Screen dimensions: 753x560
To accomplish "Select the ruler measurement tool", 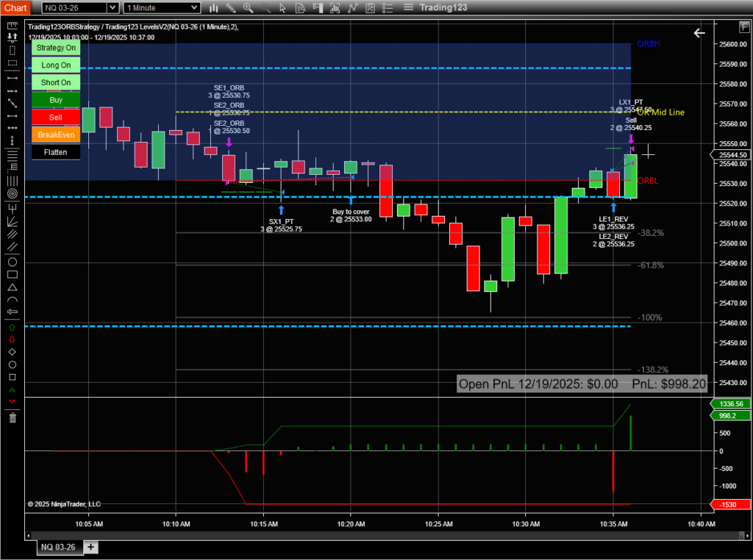I will (x=13, y=26).
